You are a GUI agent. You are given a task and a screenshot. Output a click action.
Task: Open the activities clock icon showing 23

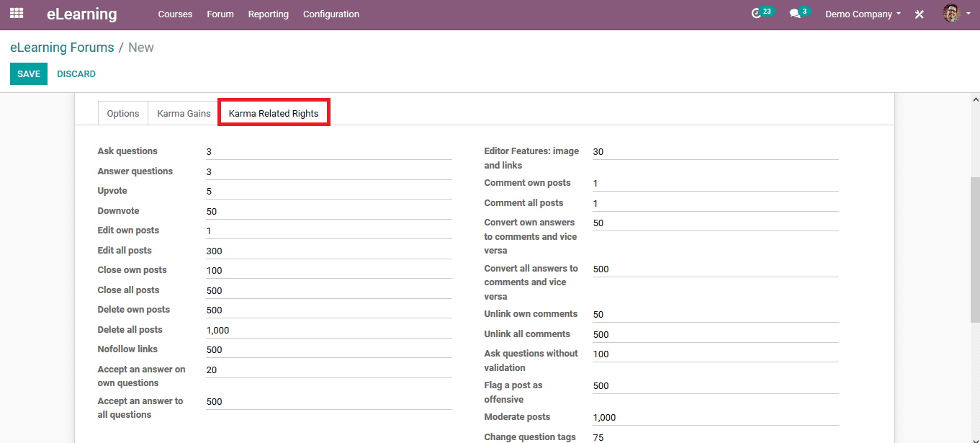pyautogui.click(x=761, y=13)
